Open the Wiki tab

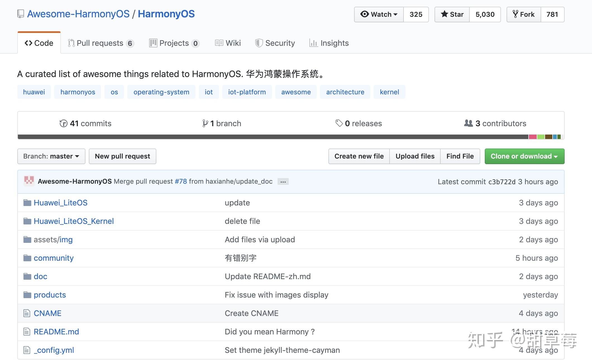228,43
